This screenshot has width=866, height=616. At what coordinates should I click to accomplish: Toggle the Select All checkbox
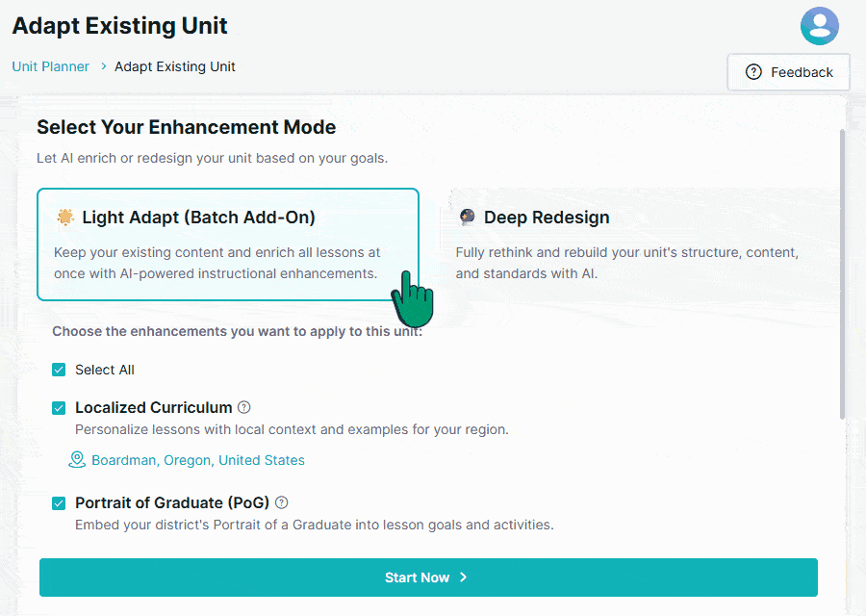[x=59, y=370]
